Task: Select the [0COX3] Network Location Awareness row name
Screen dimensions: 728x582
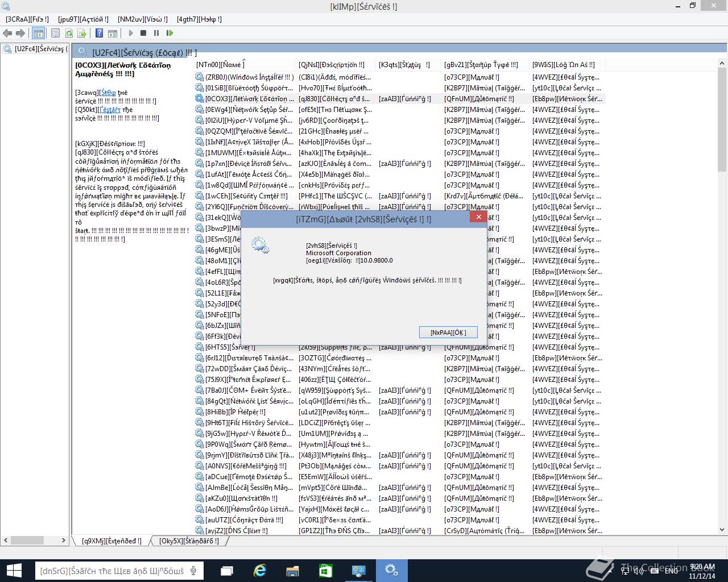Action: point(250,98)
